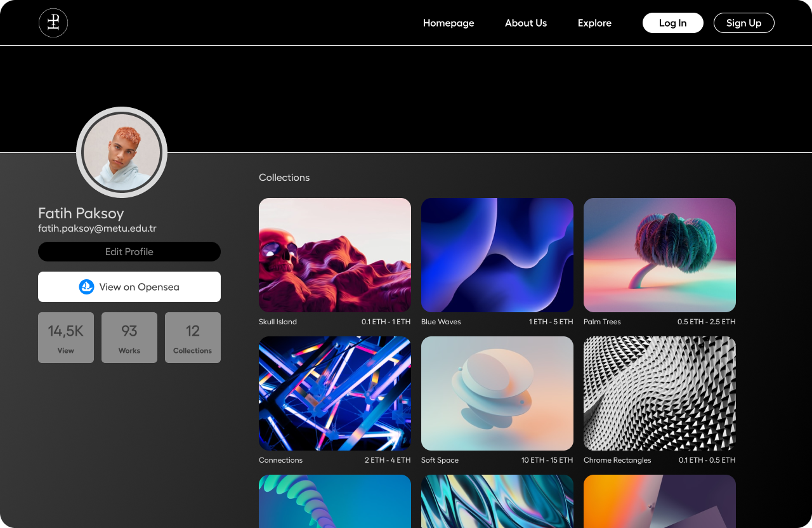Open the Blue Waves collection thumbnail
This screenshot has width=812, height=528.
tap(497, 255)
